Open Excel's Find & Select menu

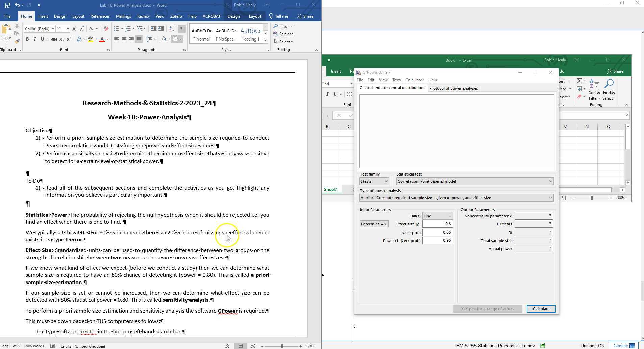click(609, 90)
